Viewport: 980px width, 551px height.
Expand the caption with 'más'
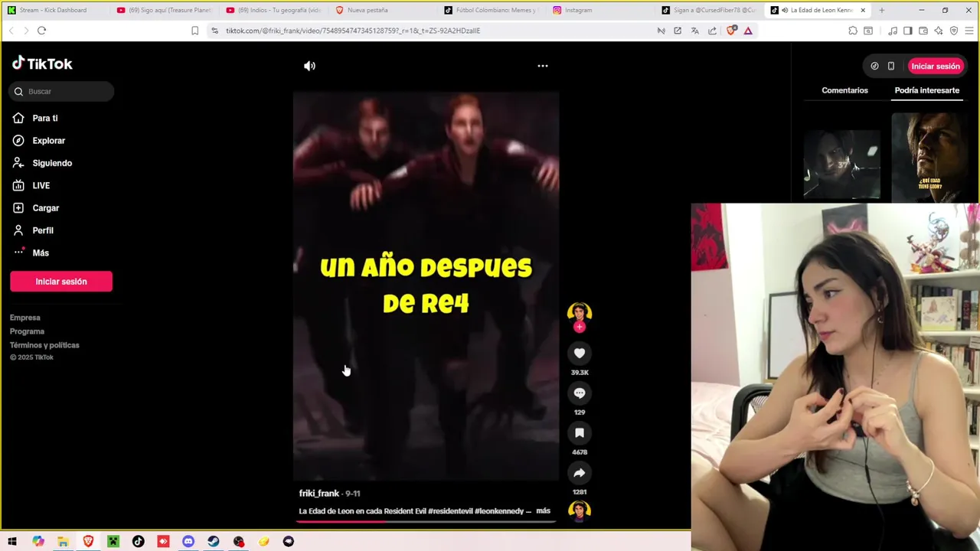point(543,510)
